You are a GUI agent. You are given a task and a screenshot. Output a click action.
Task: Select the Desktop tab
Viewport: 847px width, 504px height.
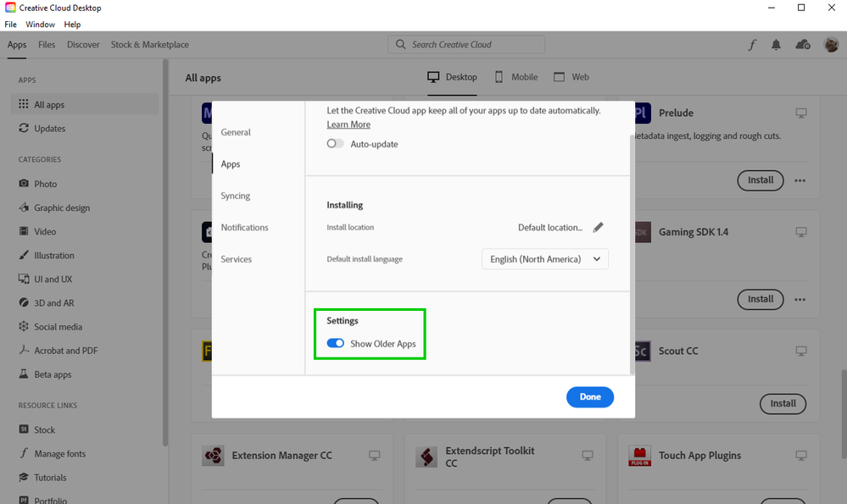pyautogui.click(x=452, y=77)
